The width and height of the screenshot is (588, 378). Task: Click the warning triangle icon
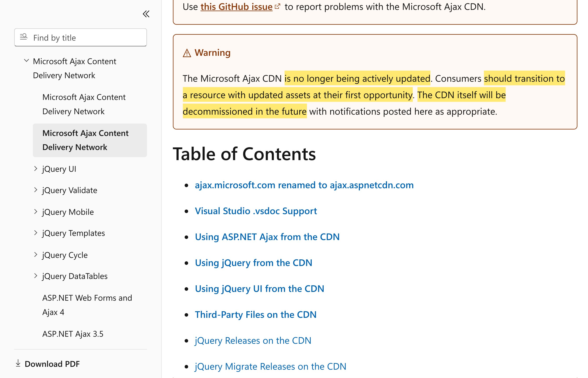coord(187,53)
